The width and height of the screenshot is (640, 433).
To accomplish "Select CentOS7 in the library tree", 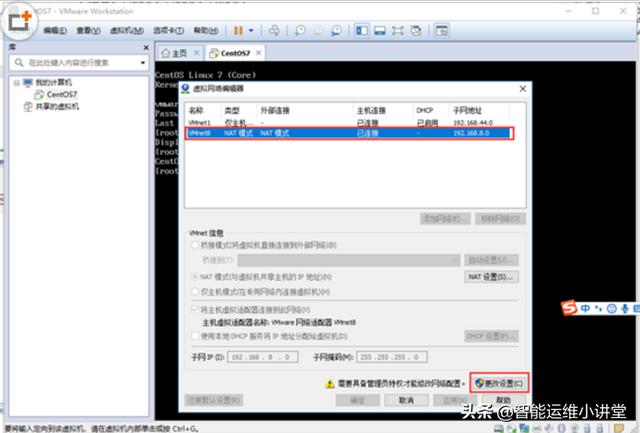I will click(x=62, y=95).
